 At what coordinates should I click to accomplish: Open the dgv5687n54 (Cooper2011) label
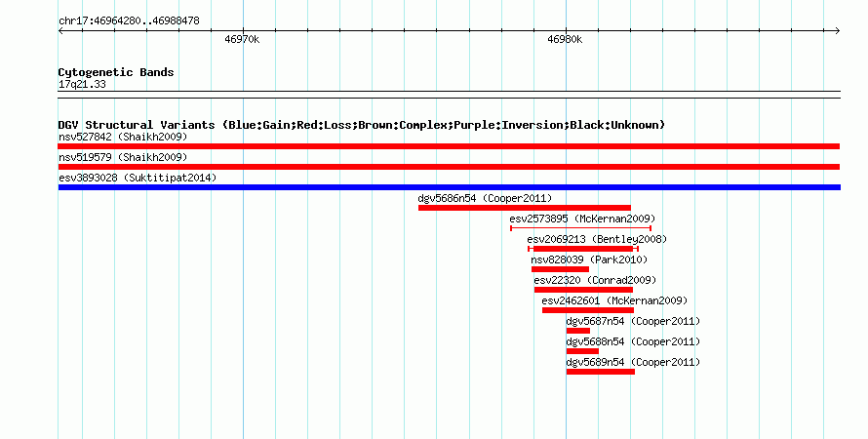[x=633, y=321]
